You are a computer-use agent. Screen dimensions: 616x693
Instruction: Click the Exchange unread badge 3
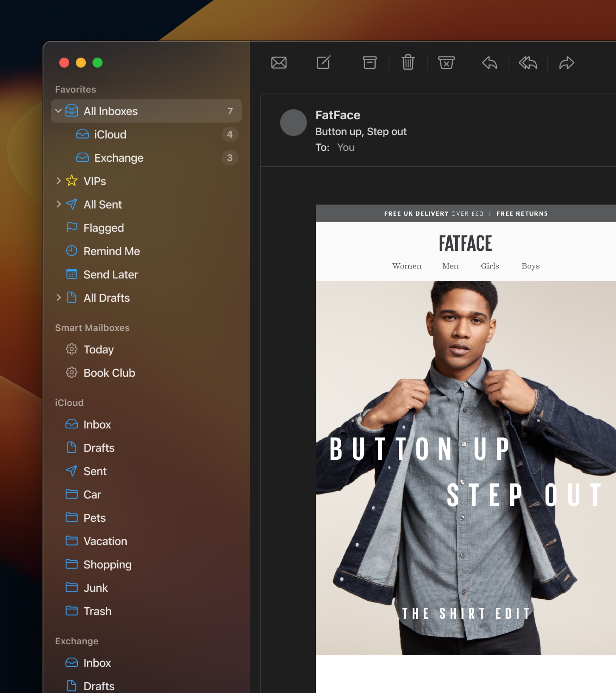(230, 158)
